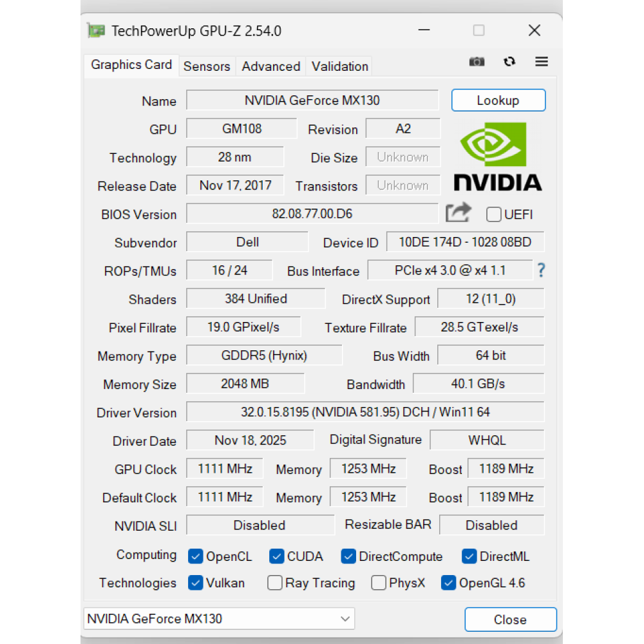Click the NVIDIA logo image

[497, 156]
